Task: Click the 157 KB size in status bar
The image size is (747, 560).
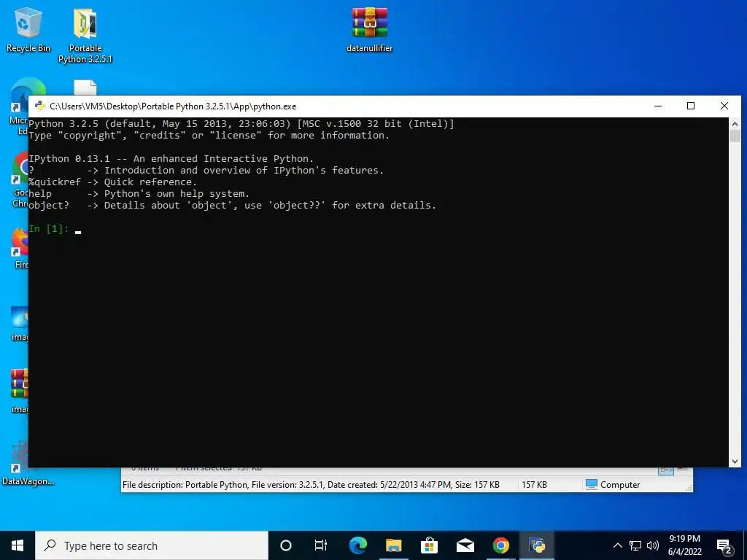Action: point(534,485)
